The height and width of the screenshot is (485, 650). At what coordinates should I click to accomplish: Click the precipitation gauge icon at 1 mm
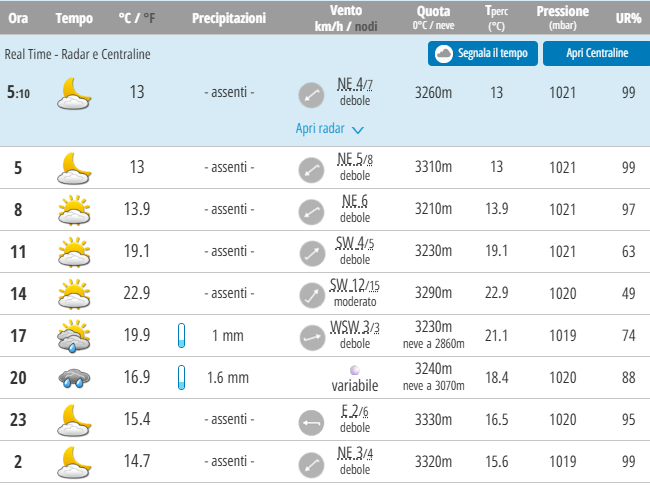click(182, 336)
